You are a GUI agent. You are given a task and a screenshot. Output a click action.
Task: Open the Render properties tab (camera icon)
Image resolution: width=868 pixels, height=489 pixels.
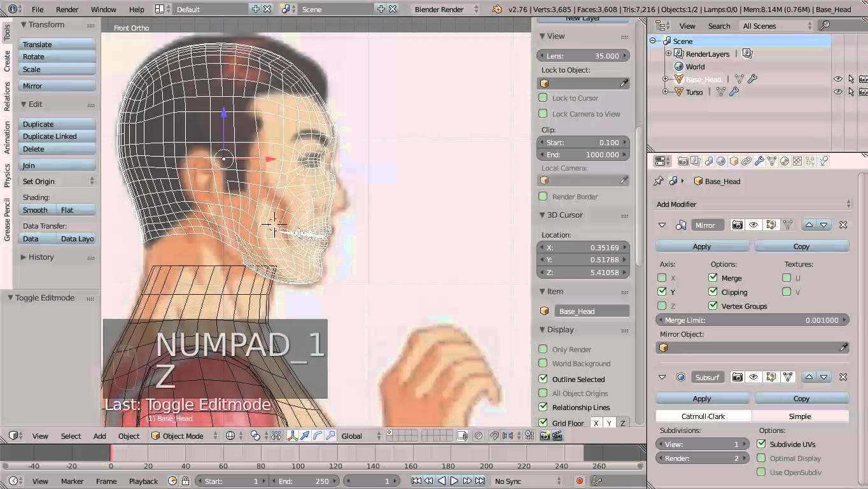click(683, 160)
